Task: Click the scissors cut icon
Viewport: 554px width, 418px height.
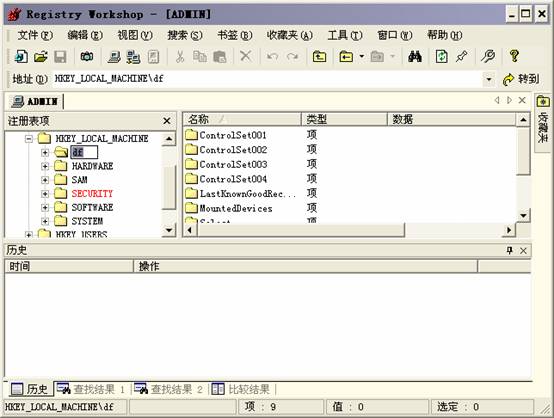Action: (180, 57)
